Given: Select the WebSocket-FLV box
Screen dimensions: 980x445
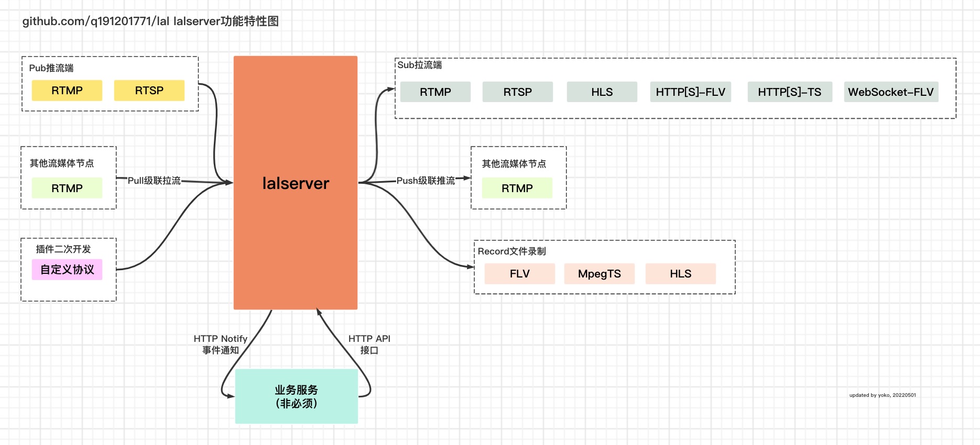Looking at the screenshot, I should point(891,92).
